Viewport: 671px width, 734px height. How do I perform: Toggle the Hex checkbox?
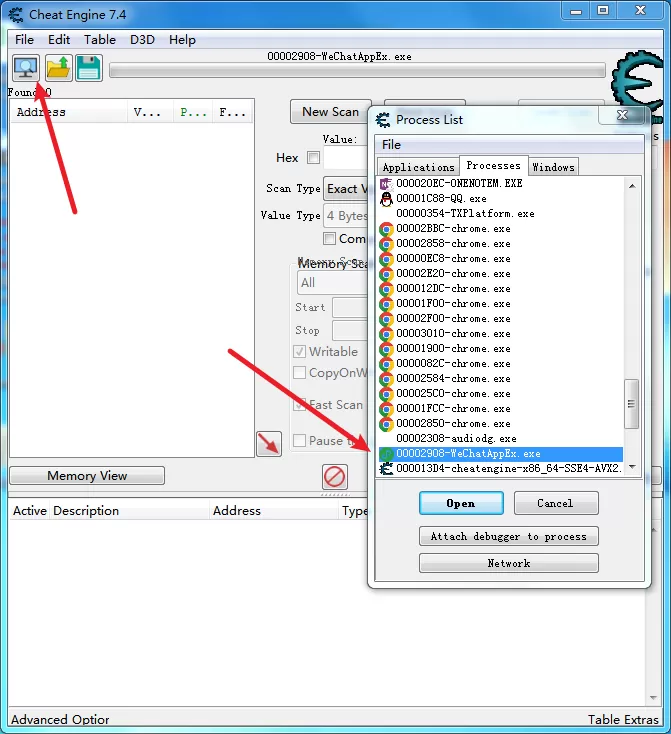(x=313, y=158)
